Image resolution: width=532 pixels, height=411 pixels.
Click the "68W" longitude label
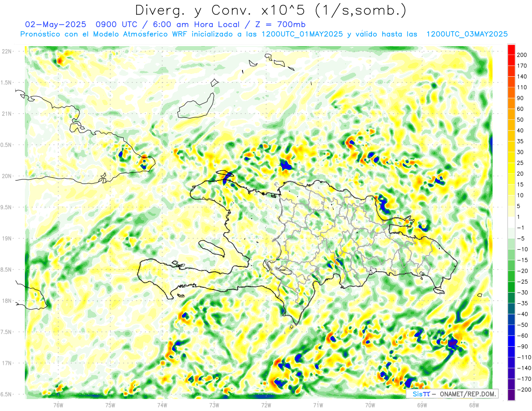click(474, 405)
